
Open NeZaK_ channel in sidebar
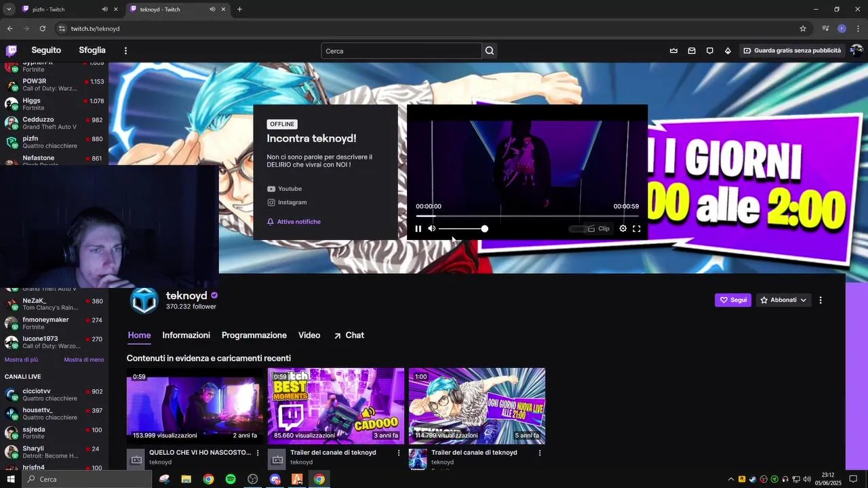(x=54, y=304)
